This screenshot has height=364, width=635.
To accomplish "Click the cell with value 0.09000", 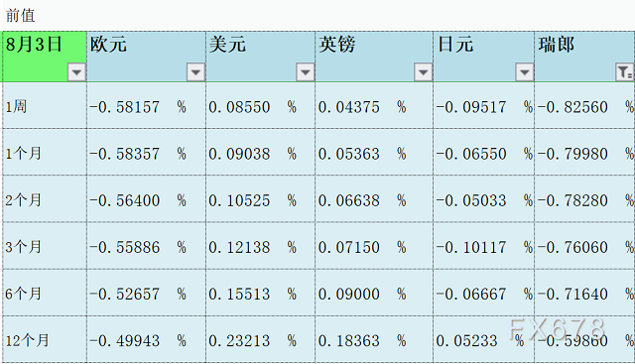I will [x=374, y=293].
